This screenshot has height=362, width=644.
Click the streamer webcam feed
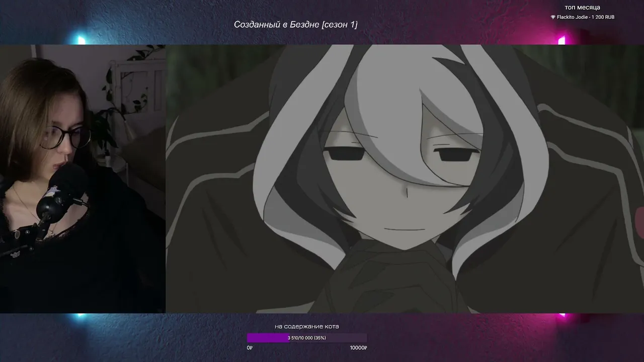pyautogui.click(x=83, y=179)
